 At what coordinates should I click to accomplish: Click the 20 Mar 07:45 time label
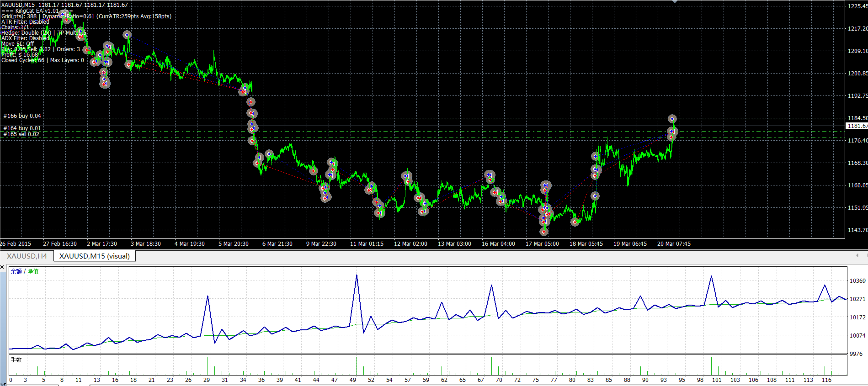(x=674, y=244)
